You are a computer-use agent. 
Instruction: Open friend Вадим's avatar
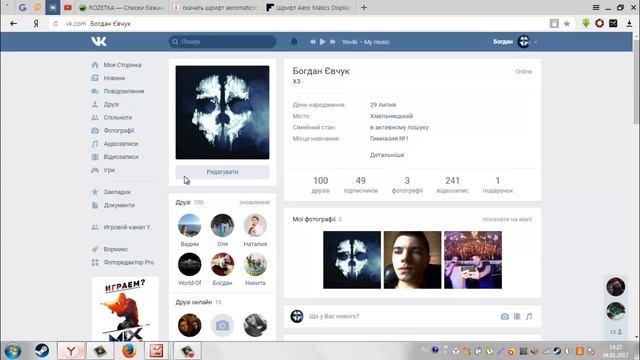[x=189, y=225]
